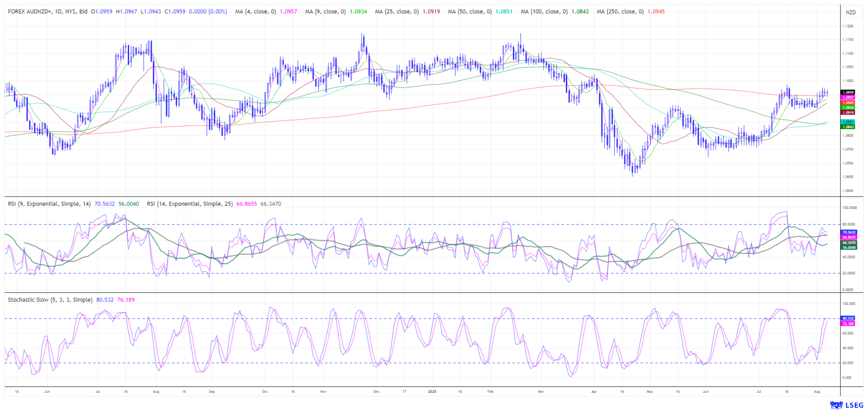Click the NZD currency button
The width and height of the screenshot is (868, 410).
tap(850, 12)
